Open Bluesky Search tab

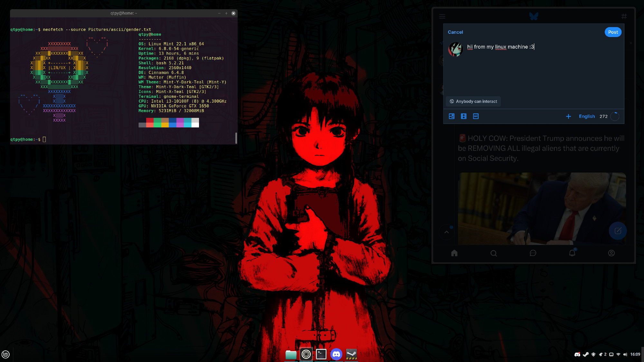pyautogui.click(x=494, y=253)
